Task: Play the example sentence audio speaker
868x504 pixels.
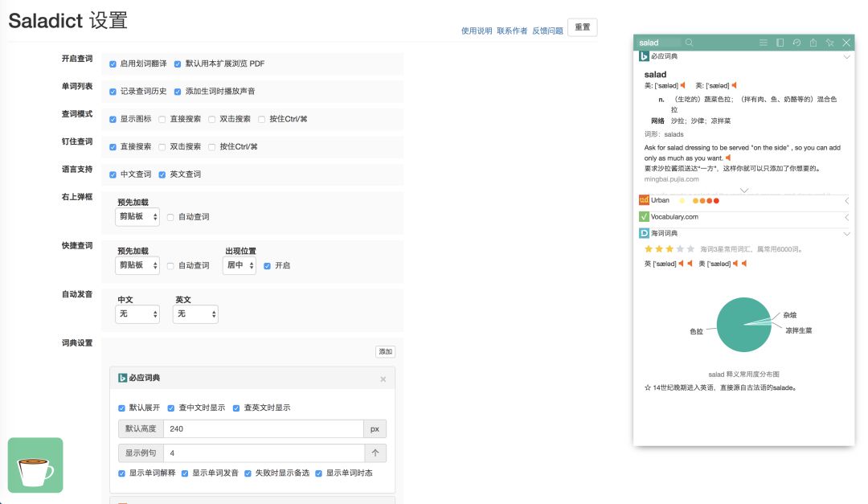Action: [728, 158]
